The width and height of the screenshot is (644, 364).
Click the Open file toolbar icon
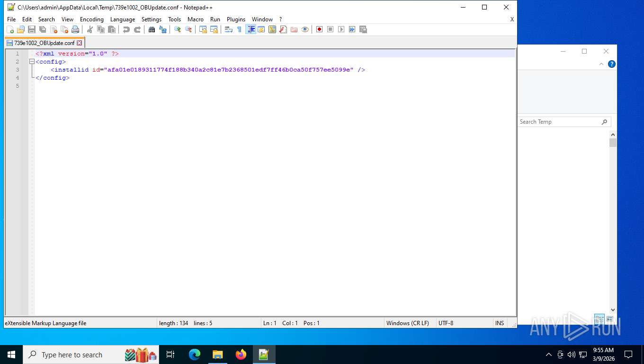(21, 29)
